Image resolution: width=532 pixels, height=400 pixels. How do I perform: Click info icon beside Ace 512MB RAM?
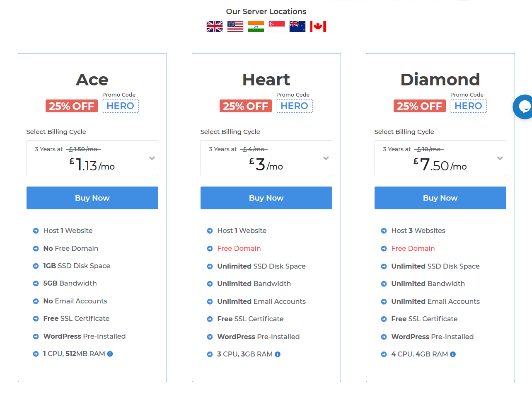pyautogui.click(x=110, y=354)
